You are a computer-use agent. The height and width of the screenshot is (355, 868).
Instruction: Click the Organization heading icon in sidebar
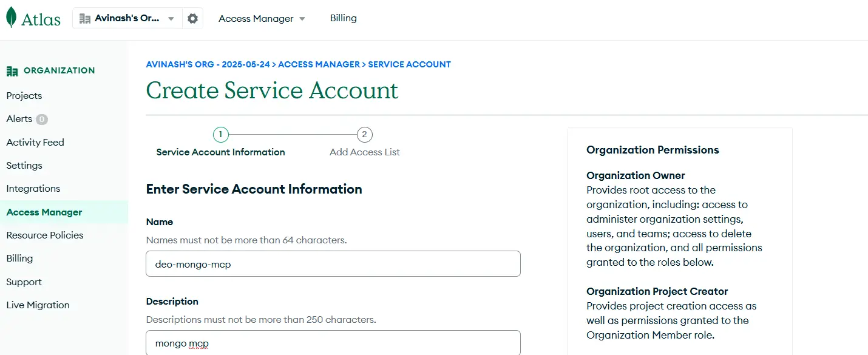12,71
